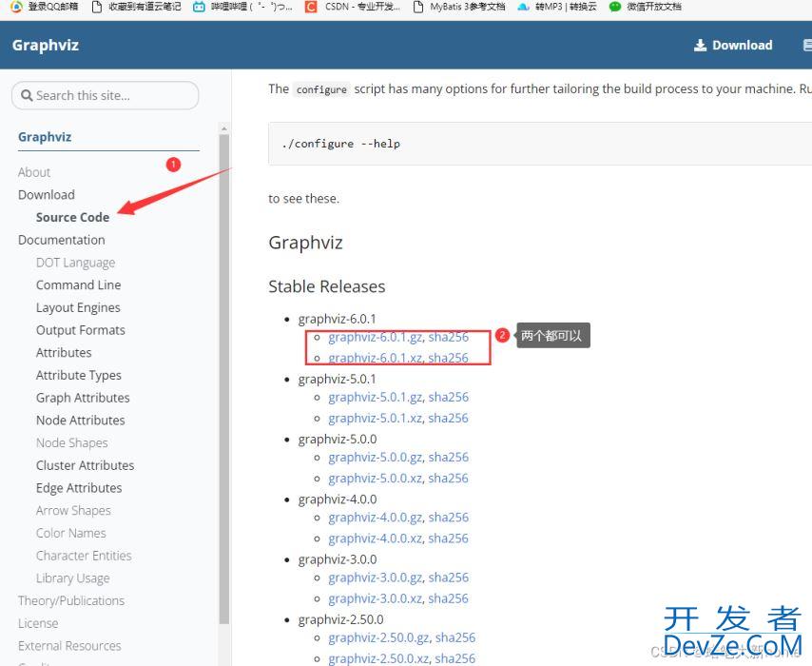
Task: Download graphviz-5.0.0.gz
Action: tap(376, 457)
